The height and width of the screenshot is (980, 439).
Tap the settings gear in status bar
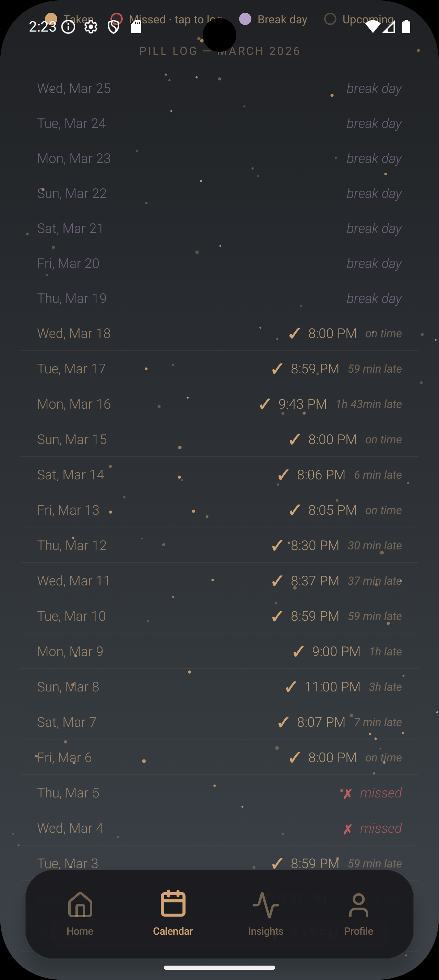coord(91,27)
